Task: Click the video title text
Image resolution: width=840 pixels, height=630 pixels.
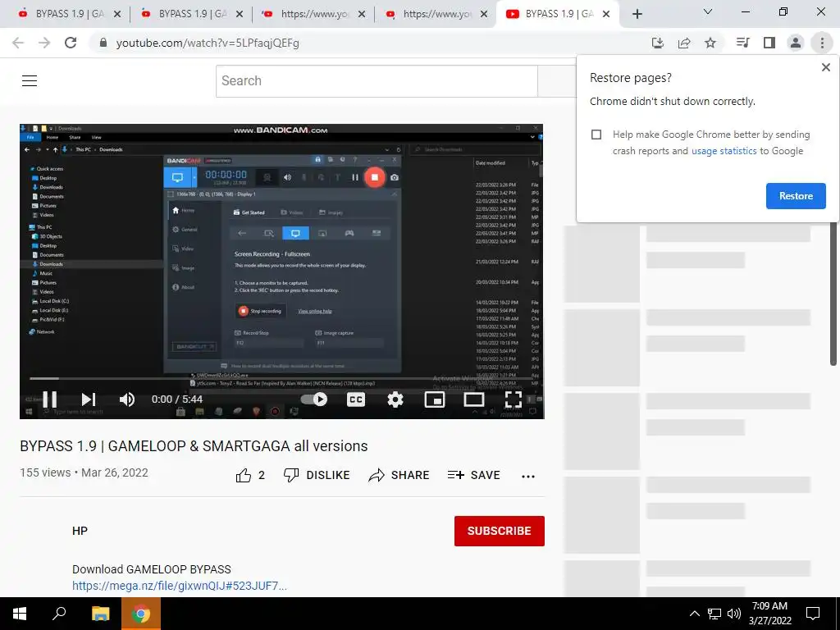Action: pos(194,446)
